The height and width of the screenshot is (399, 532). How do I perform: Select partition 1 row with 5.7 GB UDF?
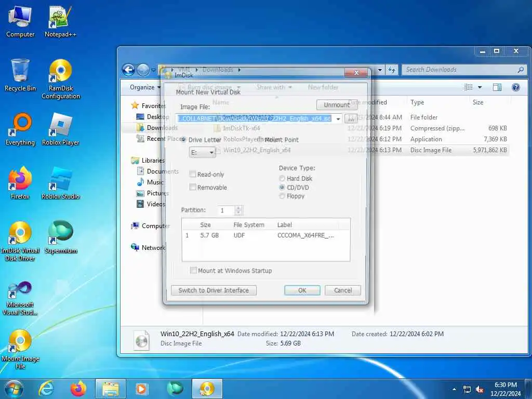point(265,235)
